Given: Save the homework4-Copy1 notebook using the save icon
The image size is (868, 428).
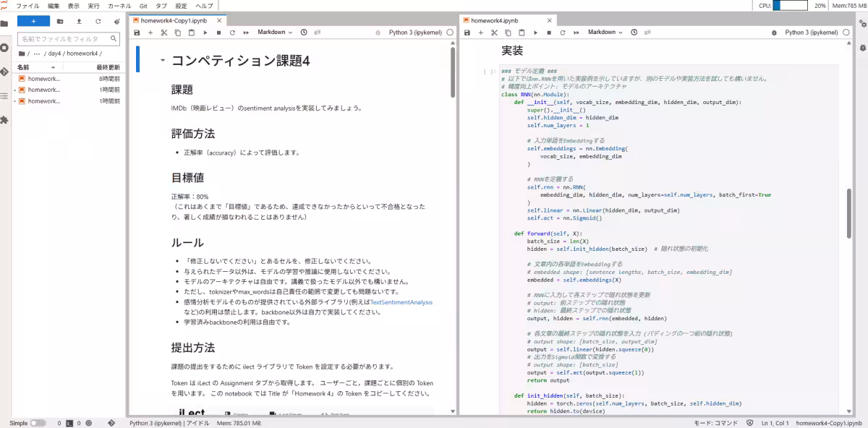Looking at the screenshot, I should [x=137, y=33].
